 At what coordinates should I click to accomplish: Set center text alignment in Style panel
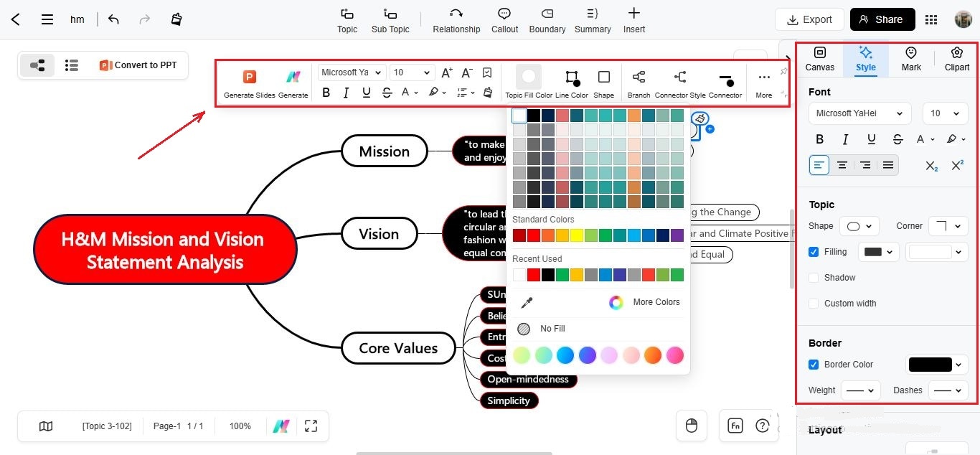click(842, 165)
